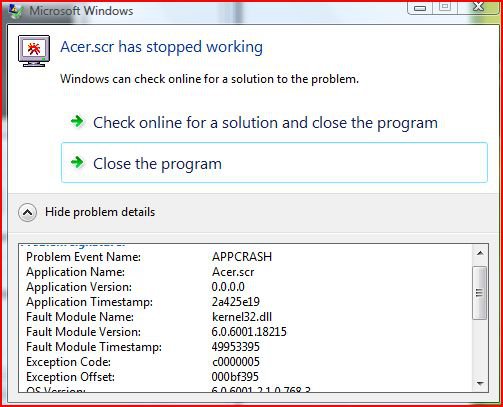
Task: Minimize the Microsoft Windows dialog
Action: [x=420, y=7]
